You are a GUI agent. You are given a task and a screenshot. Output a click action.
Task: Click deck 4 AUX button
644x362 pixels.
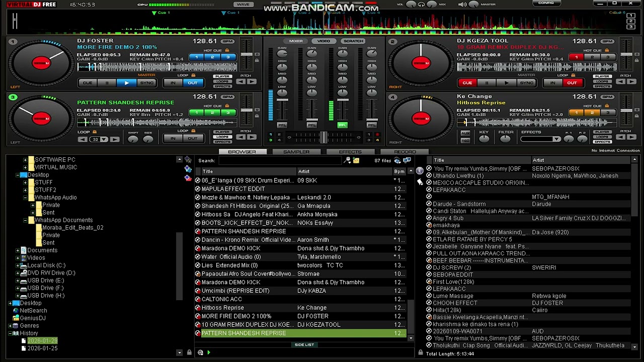465,134
